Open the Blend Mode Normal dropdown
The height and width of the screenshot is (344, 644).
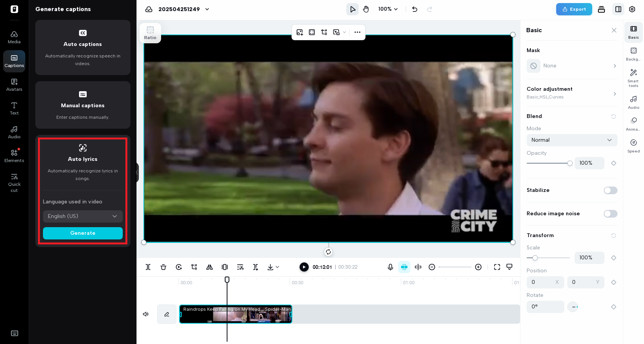[572, 140]
